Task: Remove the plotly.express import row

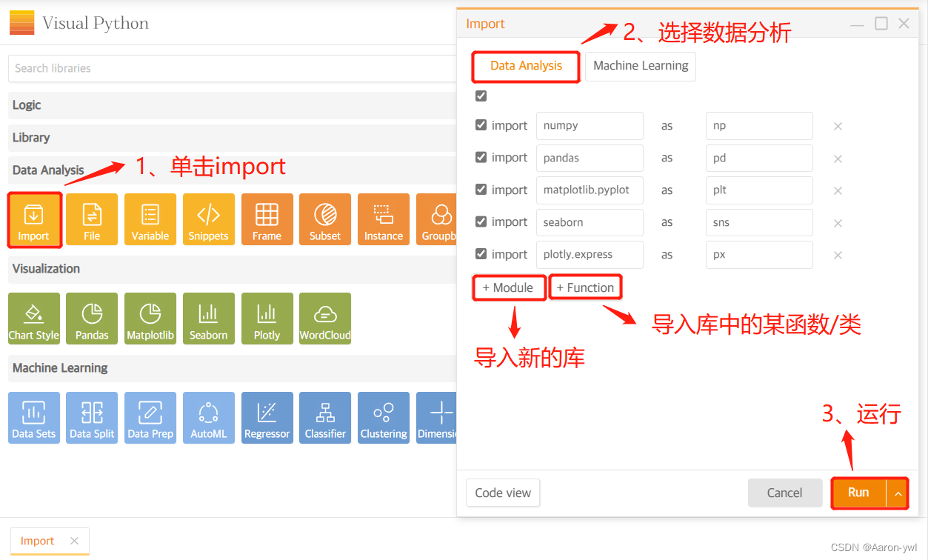Action: (838, 255)
